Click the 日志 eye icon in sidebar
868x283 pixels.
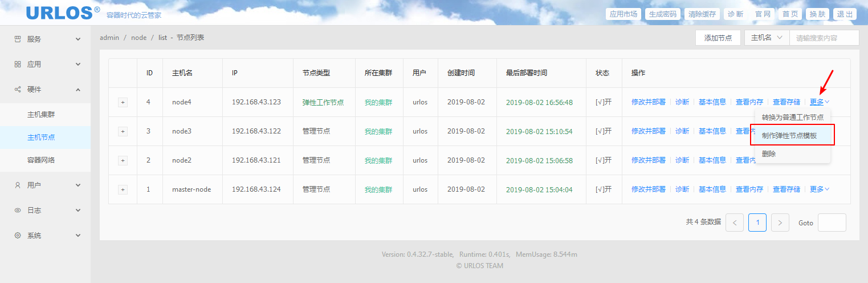pos(17,211)
